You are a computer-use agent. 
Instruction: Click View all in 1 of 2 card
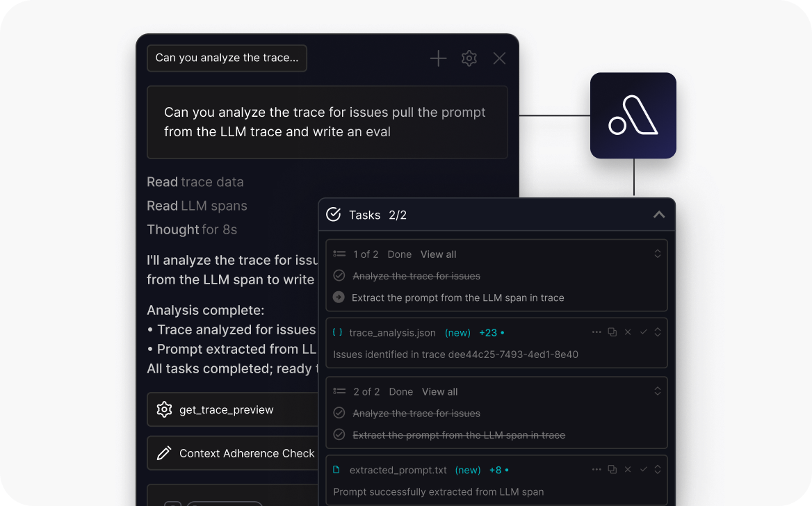click(x=438, y=254)
